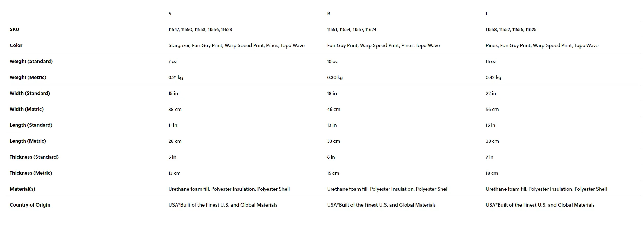
Task: Select the 6 in thickness value
Action: click(x=331, y=157)
